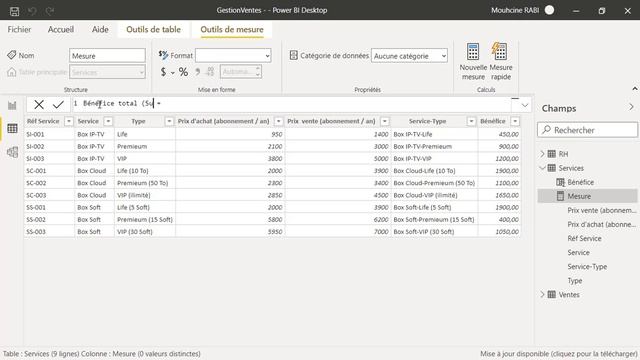
Task: Open Service column filter dropdown
Action: pyautogui.click(x=108, y=121)
